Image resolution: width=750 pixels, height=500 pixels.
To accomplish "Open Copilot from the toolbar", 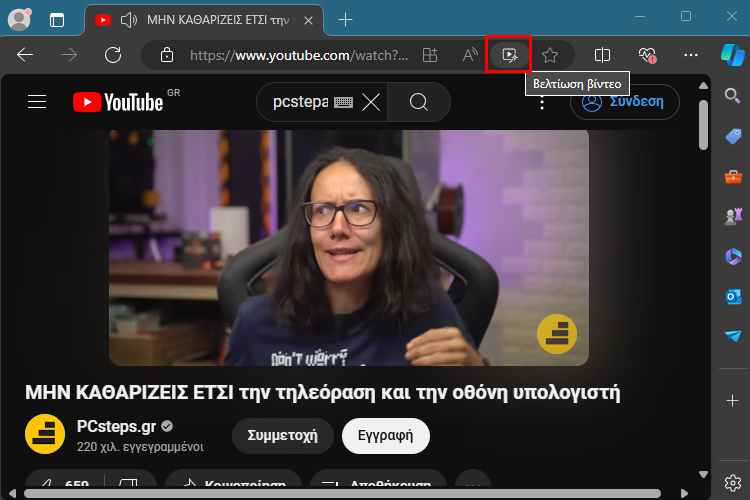I will [732, 55].
